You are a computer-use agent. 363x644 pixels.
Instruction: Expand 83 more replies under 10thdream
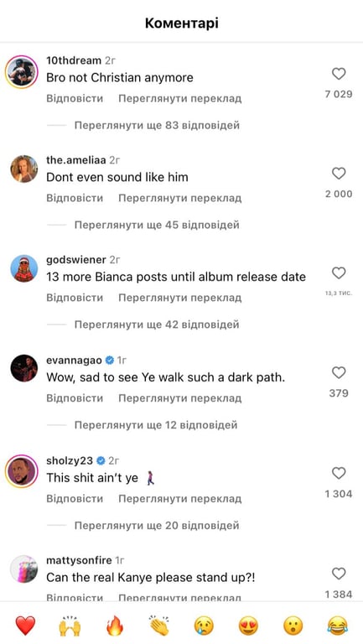[x=157, y=125]
